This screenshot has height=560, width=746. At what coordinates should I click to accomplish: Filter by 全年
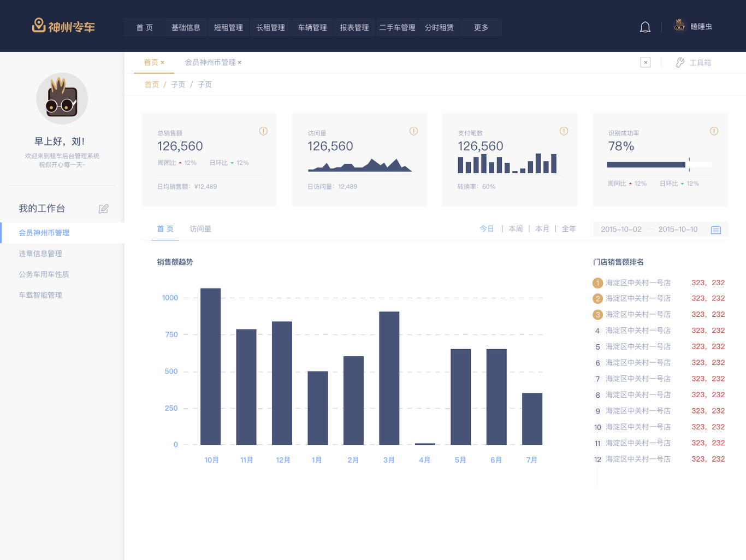pos(569,229)
